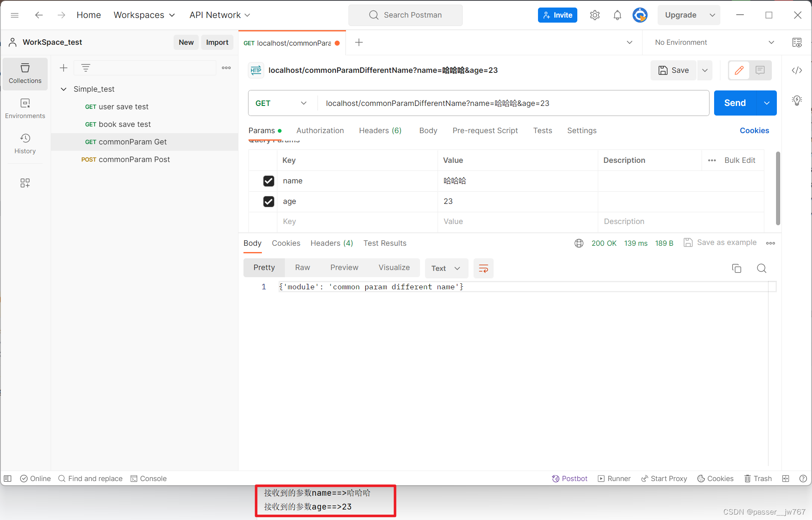Open the Tests tab
Screen dimensions: 812x520
point(543,131)
